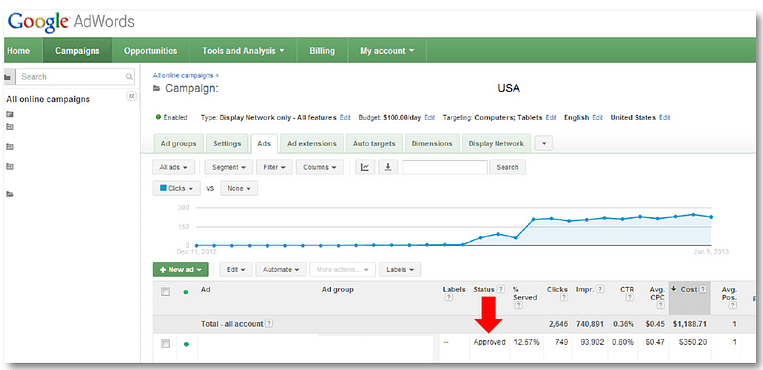Check the Approved ad row checkbox
Image resolution: width=763 pixels, height=370 pixels.
(x=165, y=344)
